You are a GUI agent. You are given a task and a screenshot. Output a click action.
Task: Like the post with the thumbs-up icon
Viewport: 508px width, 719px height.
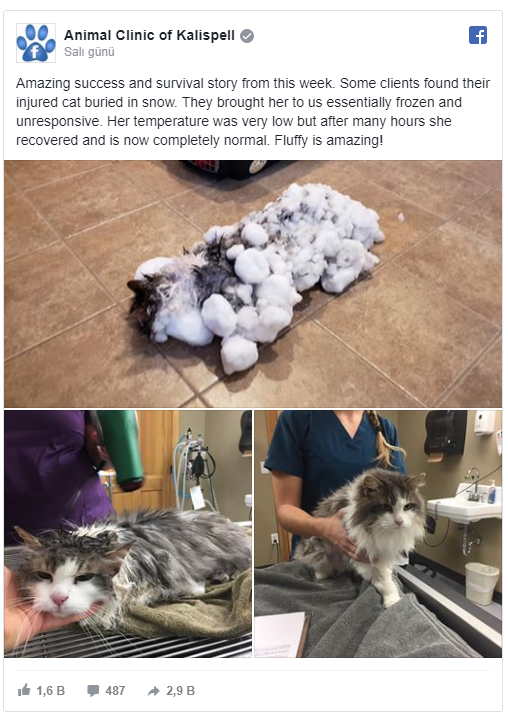click(x=24, y=690)
